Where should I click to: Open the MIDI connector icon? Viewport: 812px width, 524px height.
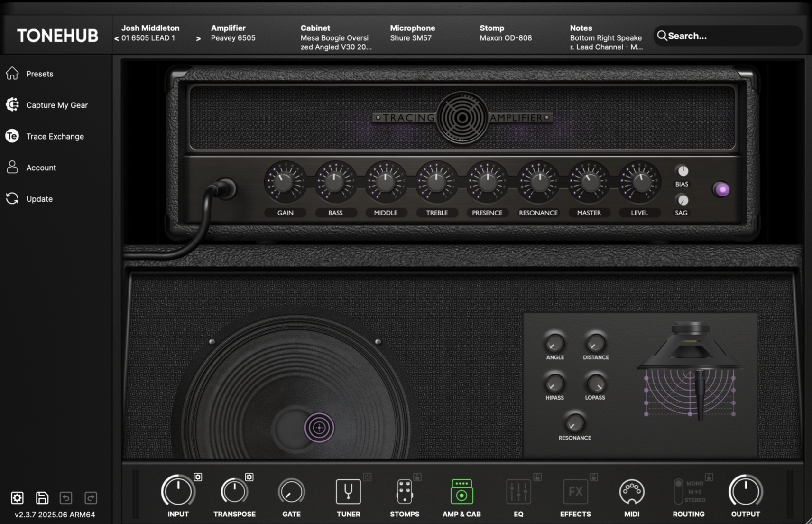pos(632,491)
